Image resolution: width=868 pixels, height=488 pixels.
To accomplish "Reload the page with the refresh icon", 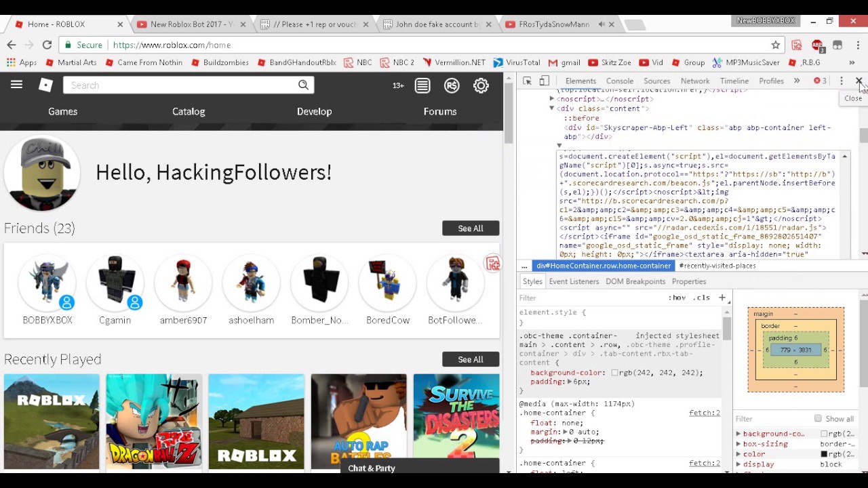I will (x=47, y=45).
